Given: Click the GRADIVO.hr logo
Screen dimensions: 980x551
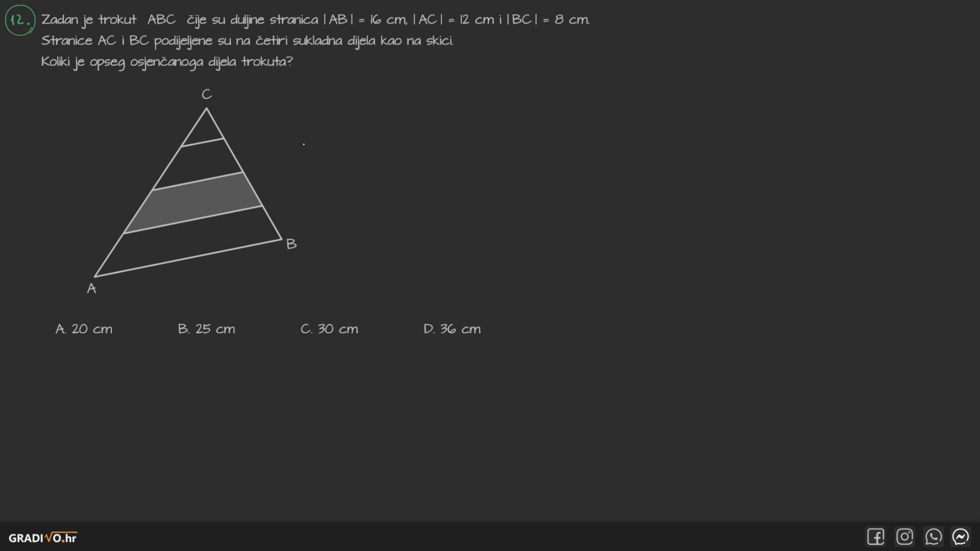Looking at the screenshot, I should coord(42,538).
